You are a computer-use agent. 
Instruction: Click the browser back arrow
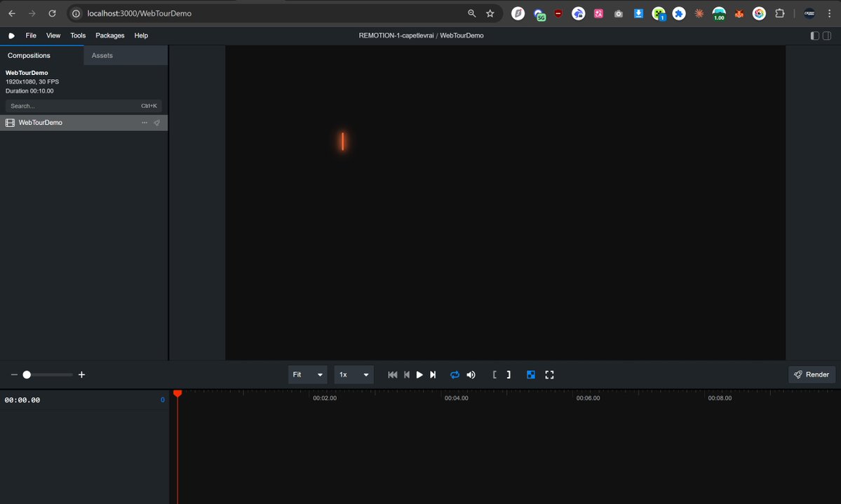pyautogui.click(x=12, y=13)
